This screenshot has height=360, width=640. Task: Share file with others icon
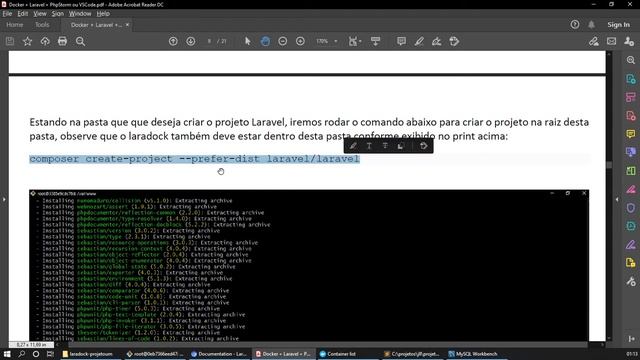[629, 41]
